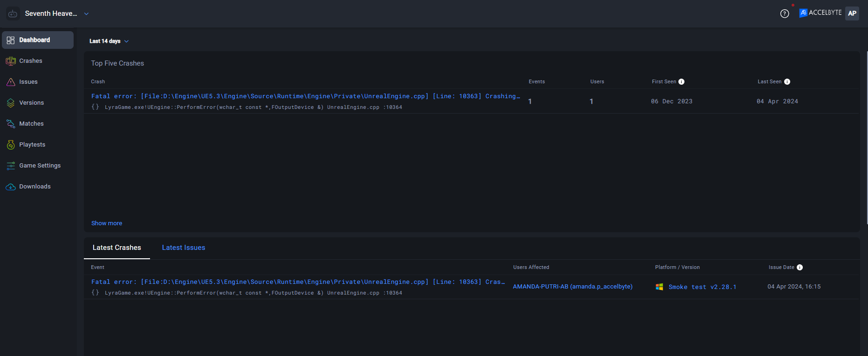The width and height of the screenshot is (868, 356).
Task: Open the Downloads cloud icon
Action: [x=11, y=187]
